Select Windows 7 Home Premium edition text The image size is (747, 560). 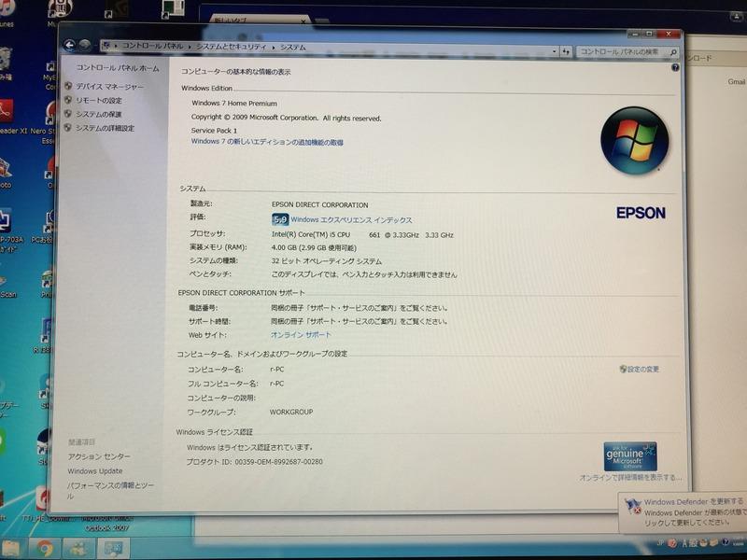(x=234, y=104)
